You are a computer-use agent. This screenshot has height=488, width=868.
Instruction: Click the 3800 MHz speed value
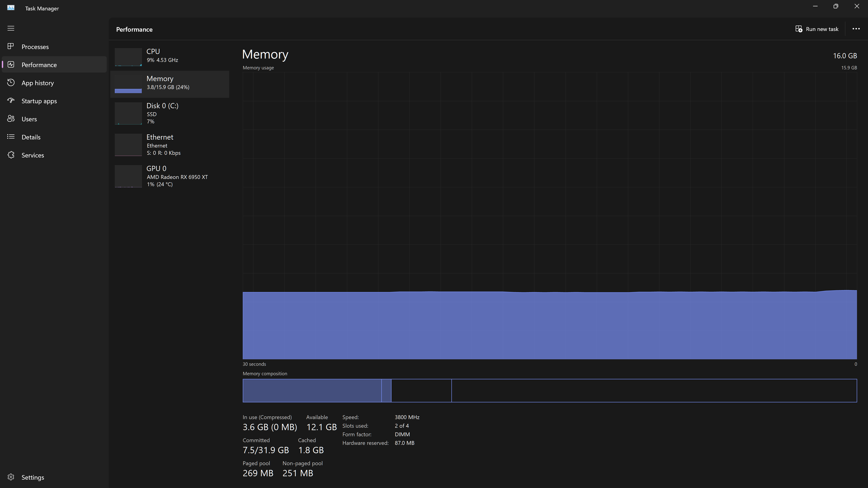pos(407,417)
